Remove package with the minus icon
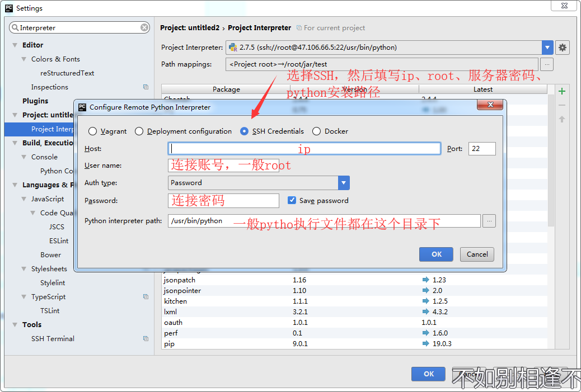The width and height of the screenshot is (581, 392). click(x=562, y=106)
